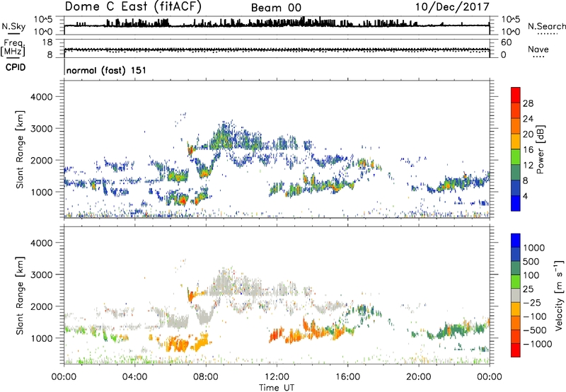Click the velocity colorbar value '-25'
Screen dimensions: 566x392
(532, 302)
